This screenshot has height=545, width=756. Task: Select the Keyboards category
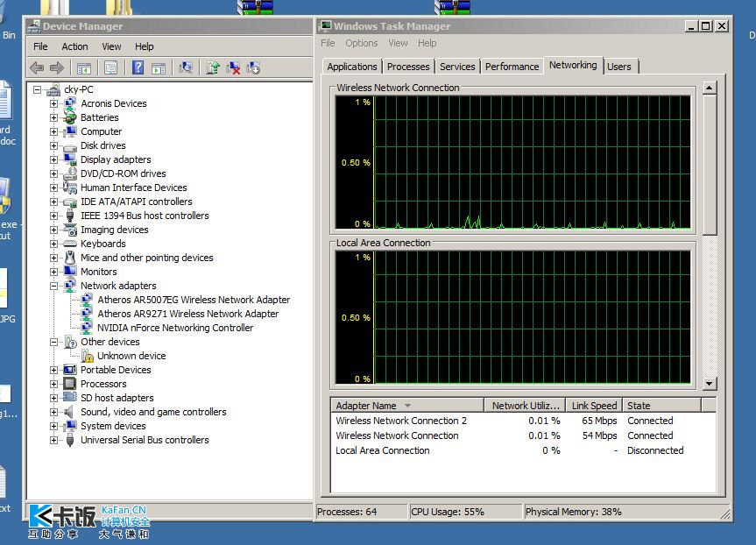tap(103, 244)
